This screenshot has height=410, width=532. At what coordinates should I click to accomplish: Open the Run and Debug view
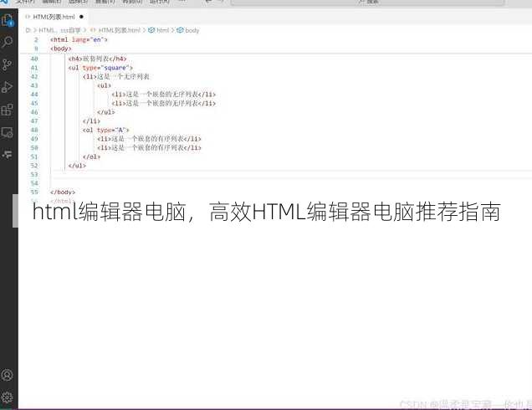8,87
